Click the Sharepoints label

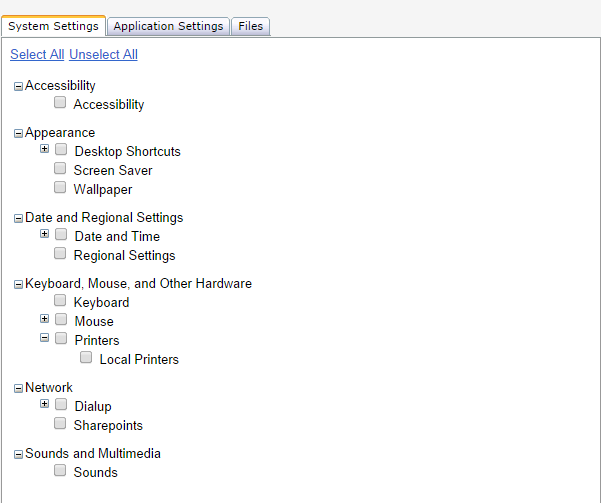pyautogui.click(x=108, y=426)
